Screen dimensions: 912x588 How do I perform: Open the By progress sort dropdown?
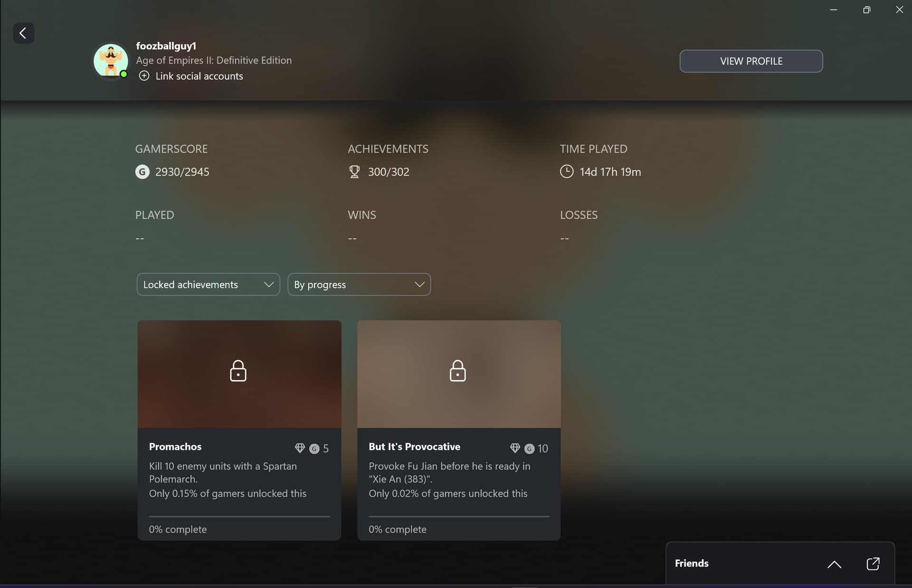(x=359, y=285)
